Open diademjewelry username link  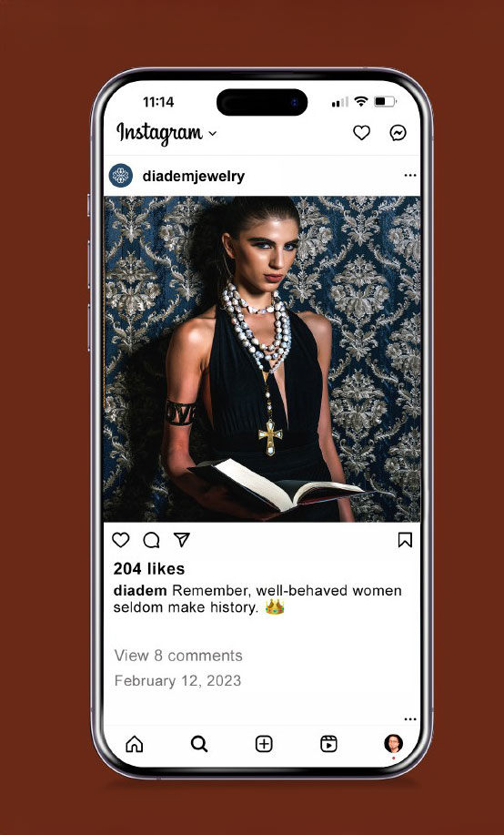(x=194, y=177)
